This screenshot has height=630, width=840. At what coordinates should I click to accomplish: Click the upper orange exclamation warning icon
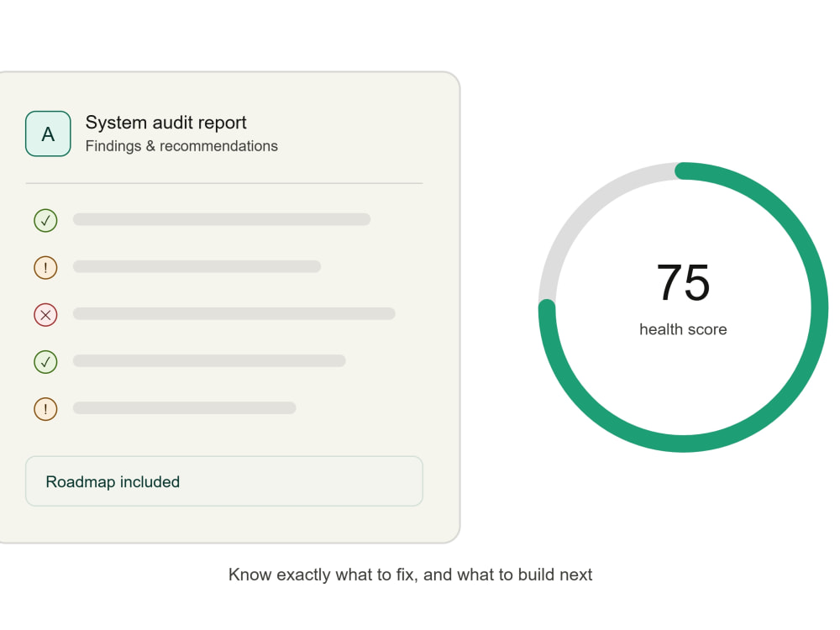tap(45, 267)
